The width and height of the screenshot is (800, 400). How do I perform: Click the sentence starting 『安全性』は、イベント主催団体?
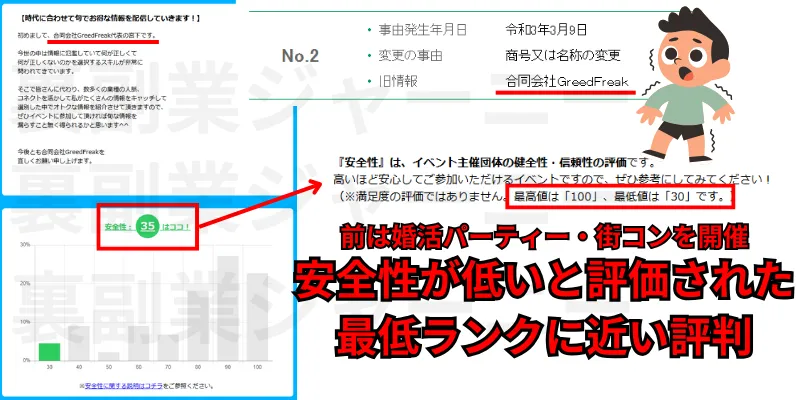pyautogui.click(x=493, y=164)
